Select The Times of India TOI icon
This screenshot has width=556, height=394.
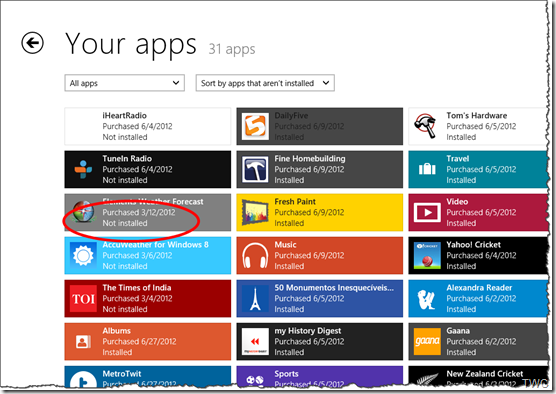click(x=83, y=299)
